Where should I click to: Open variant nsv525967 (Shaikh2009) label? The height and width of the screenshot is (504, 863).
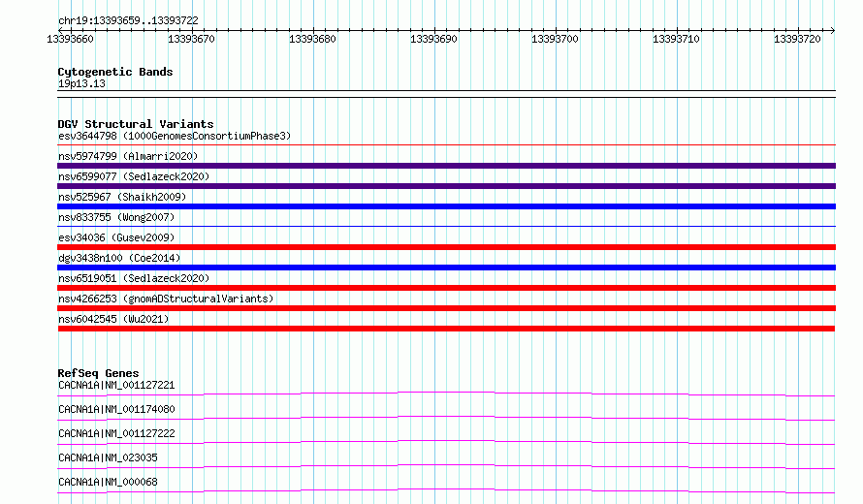122,197
